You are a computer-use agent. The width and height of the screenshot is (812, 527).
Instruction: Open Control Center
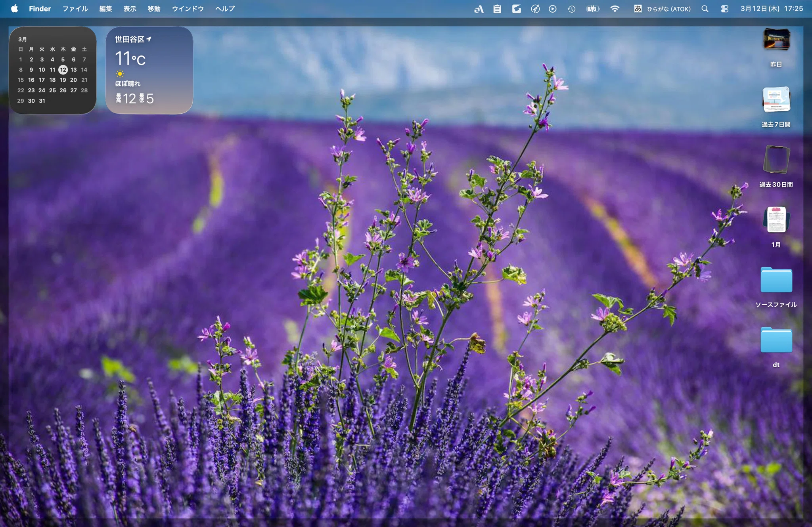(724, 9)
